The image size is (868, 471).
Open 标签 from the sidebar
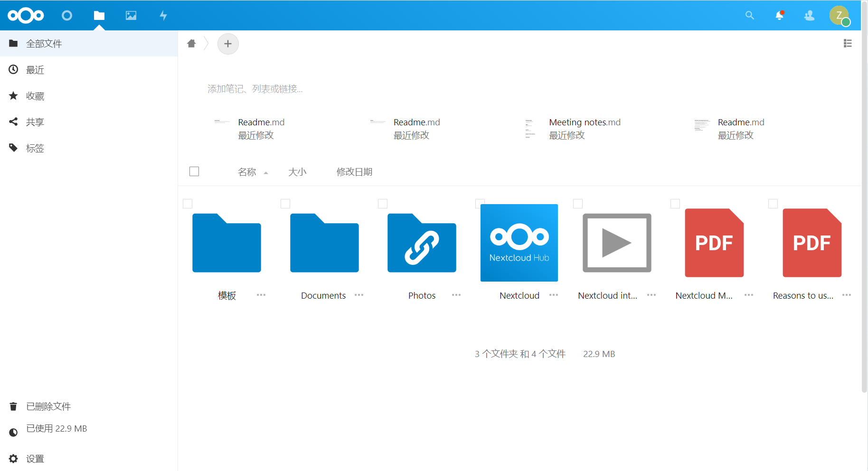coord(35,148)
